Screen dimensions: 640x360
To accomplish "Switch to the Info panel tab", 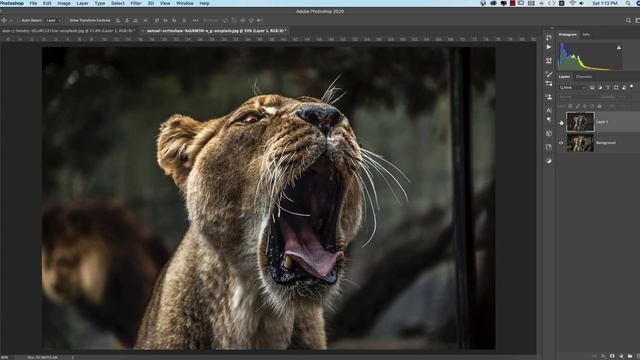I will pos(586,35).
